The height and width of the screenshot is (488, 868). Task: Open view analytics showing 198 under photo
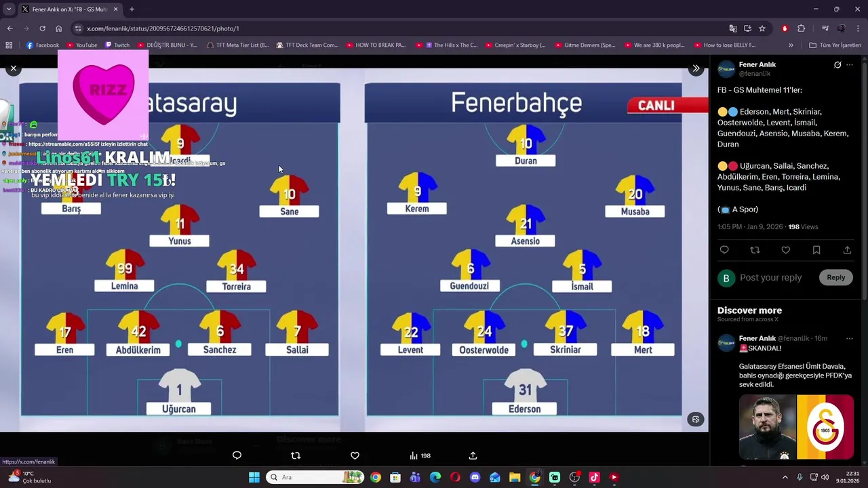[x=420, y=455]
